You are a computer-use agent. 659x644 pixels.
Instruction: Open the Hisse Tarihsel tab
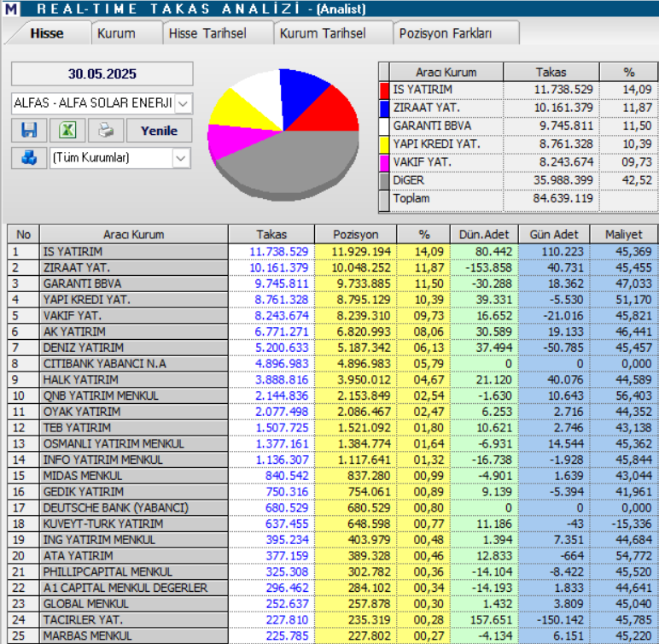207,33
